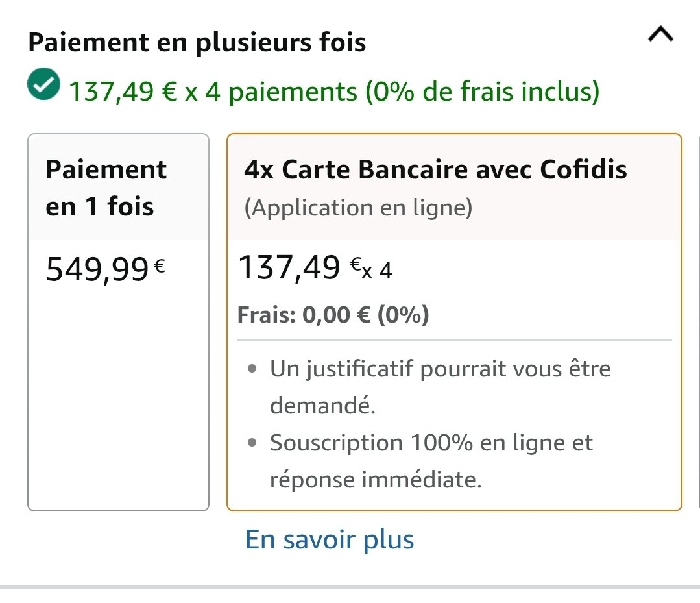Click the green 0% de frais inclus summary
The image size is (700, 603).
click(x=481, y=92)
